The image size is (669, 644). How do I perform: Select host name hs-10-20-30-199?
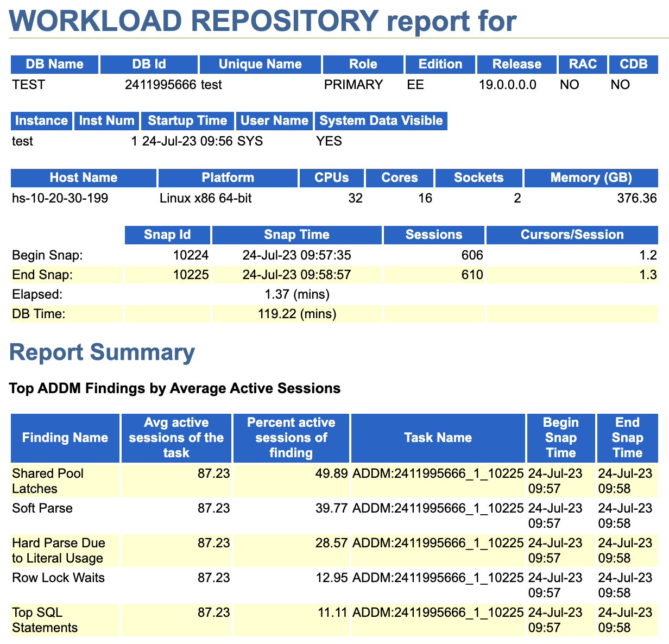pos(60,198)
